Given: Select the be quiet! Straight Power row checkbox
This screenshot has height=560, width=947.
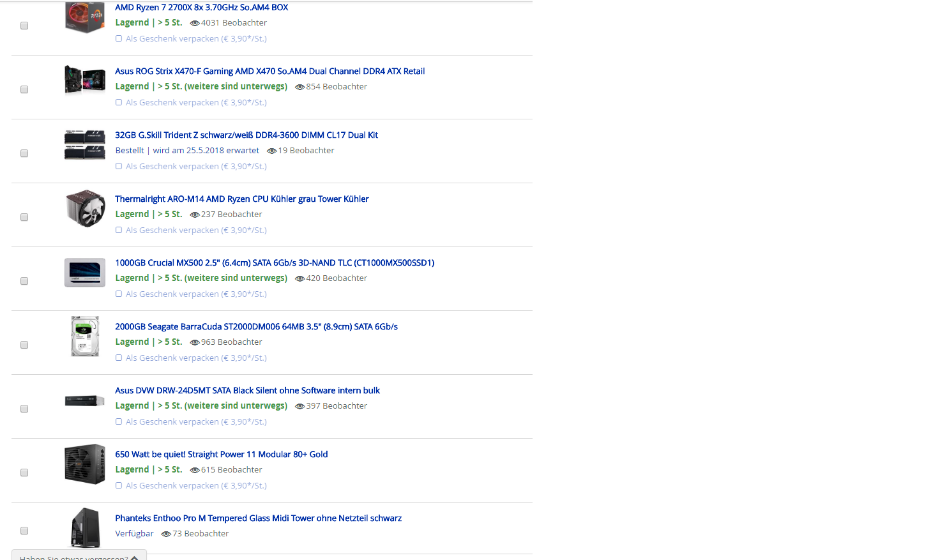Looking at the screenshot, I should coord(24,473).
